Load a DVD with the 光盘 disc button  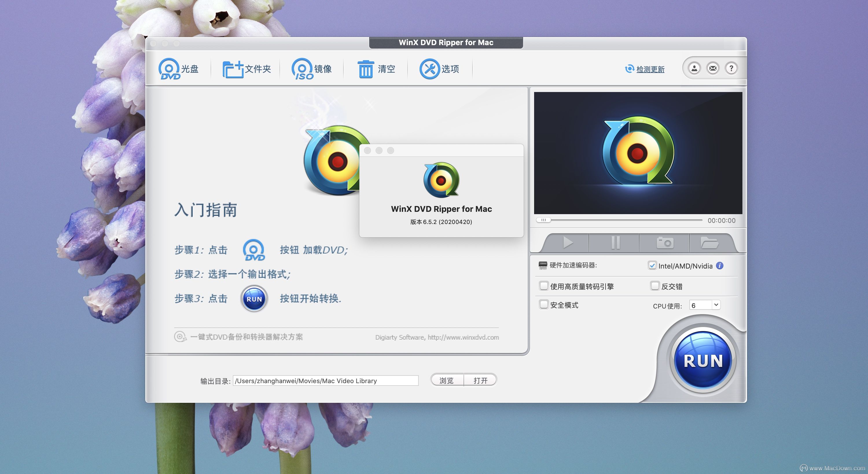tap(179, 69)
